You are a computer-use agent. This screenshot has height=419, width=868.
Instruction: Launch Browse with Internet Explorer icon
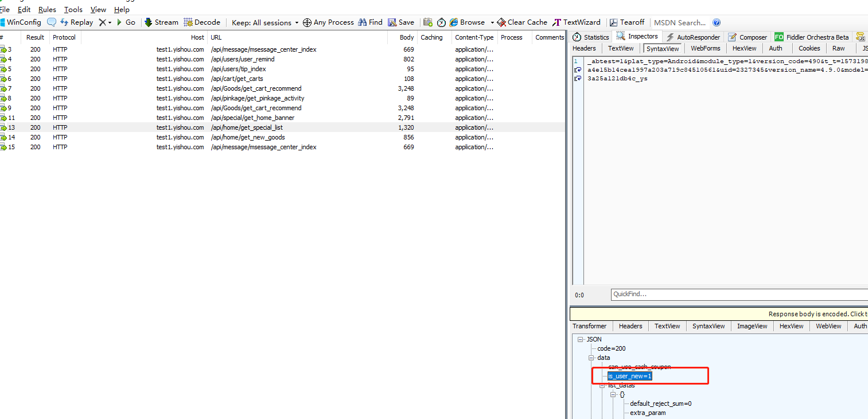point(468,22)
